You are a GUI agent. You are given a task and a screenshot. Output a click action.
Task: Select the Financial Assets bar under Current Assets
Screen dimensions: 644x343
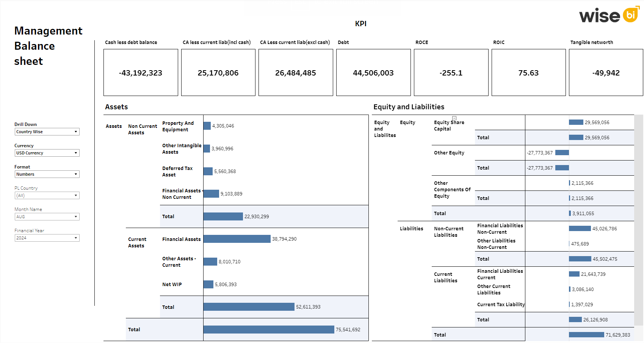pos(237,239)
